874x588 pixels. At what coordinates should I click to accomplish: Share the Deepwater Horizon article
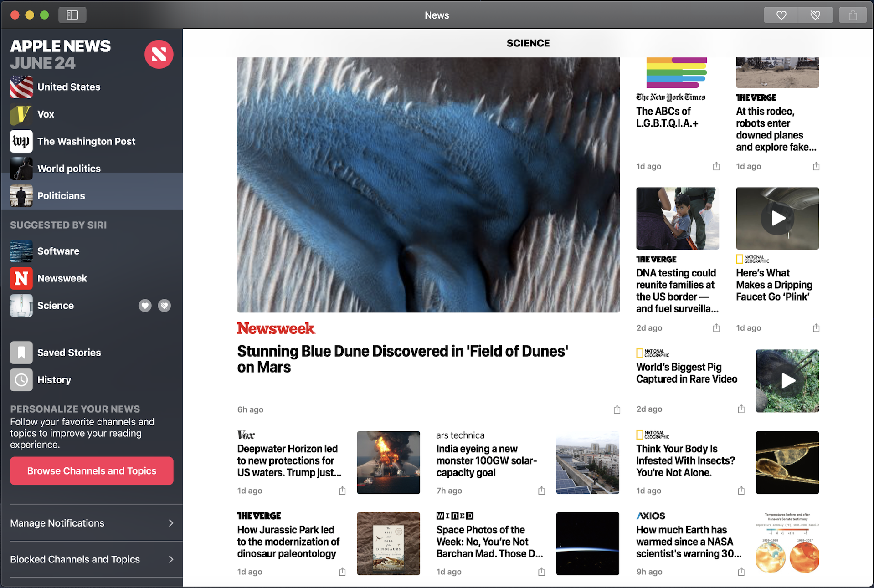coord(342,491)
